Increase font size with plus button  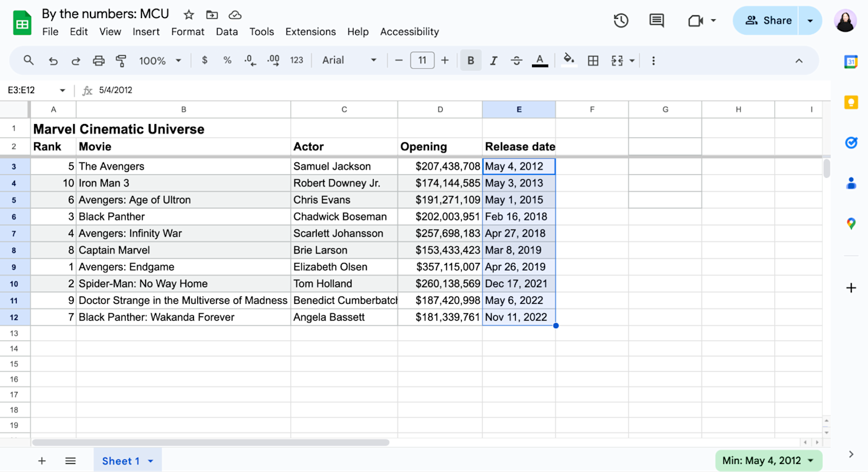click(x=445, y=60)
